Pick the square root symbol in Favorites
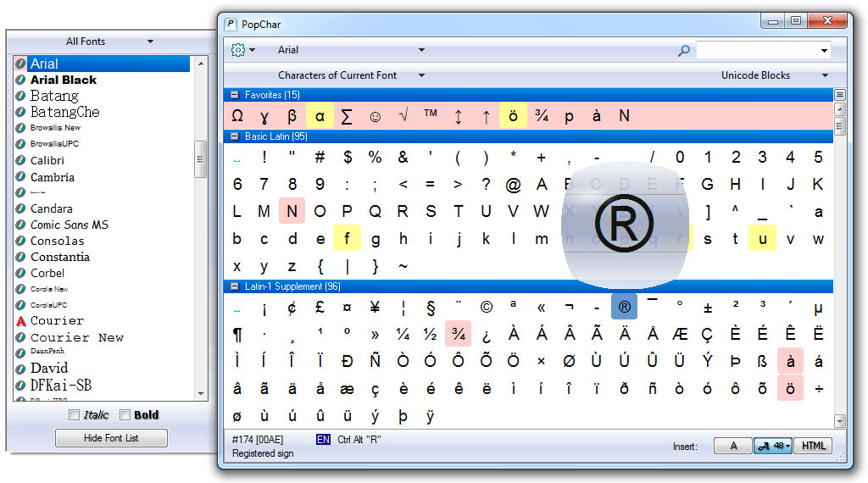 (403, 115)
